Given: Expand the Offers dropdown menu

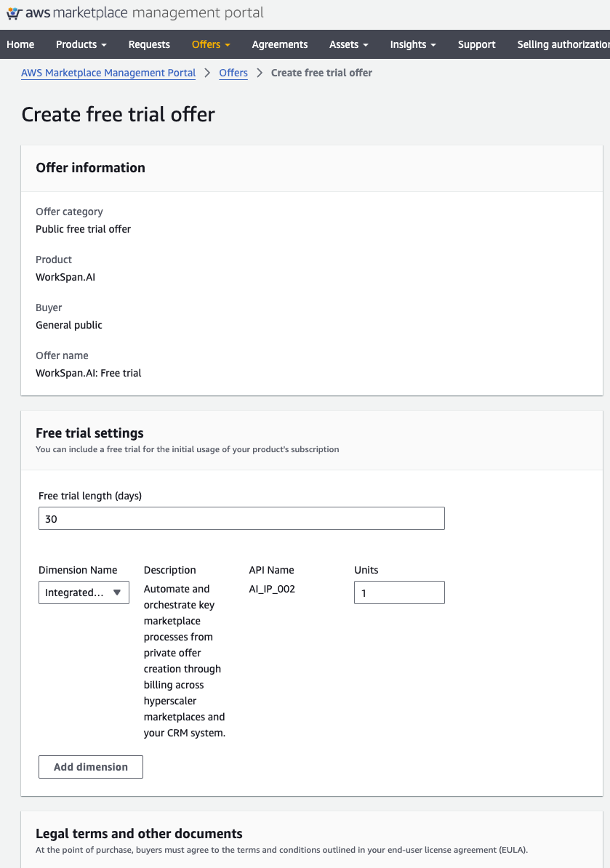Looking at the screenshot, I should click(211, 44).
